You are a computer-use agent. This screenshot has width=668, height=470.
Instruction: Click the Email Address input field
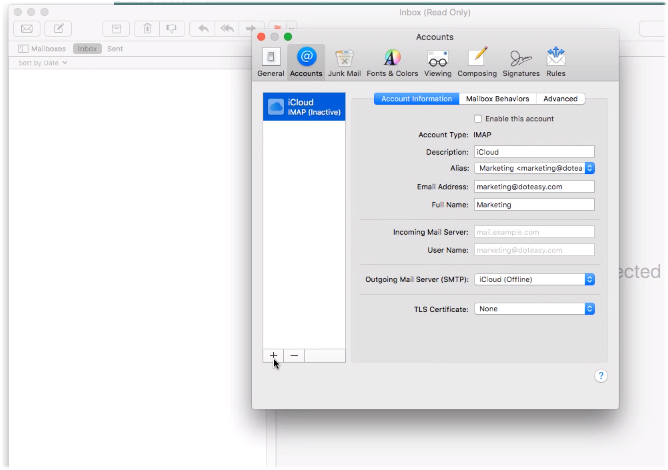tap(534, 186)
